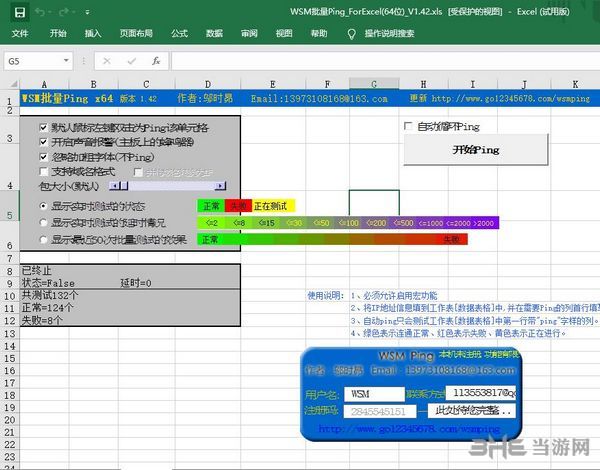Click the 延时=0 cell

click(x=136, y=283)
